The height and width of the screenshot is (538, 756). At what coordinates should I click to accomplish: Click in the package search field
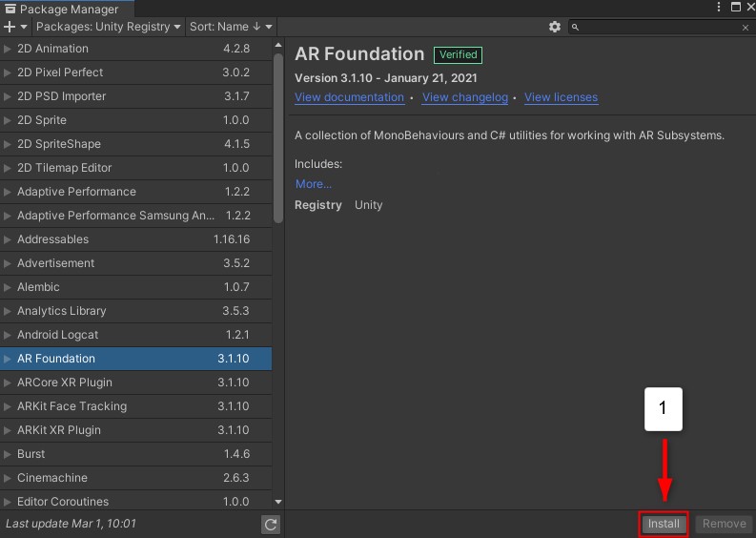point(660,28)
